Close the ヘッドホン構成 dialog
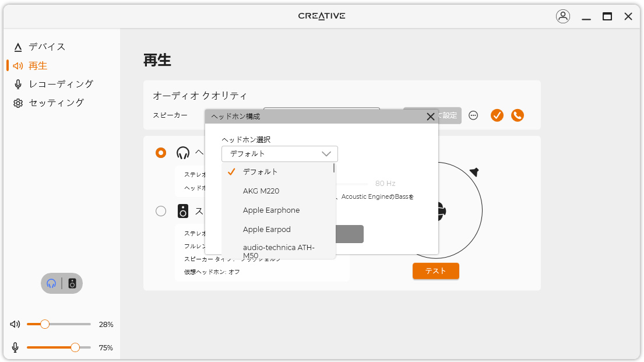The image size is (644, 362). [x=431, y=117]
